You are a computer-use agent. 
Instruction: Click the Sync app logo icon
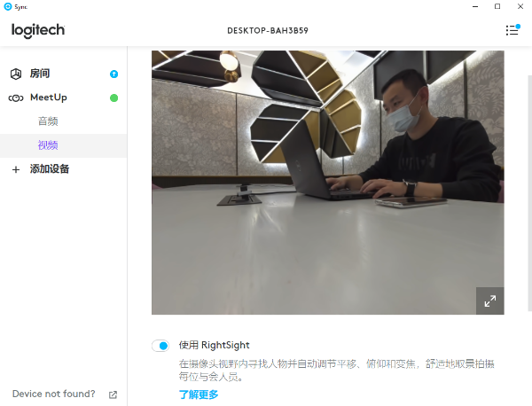tap(7, 6)
